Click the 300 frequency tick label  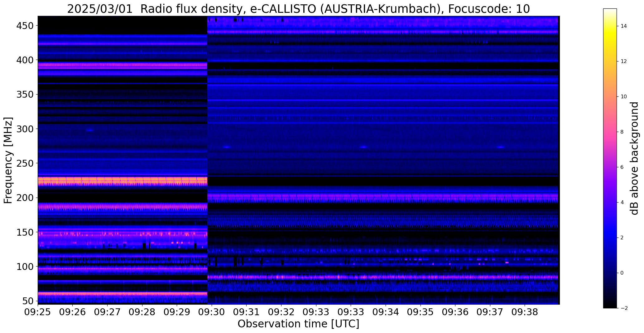[25, 129]
